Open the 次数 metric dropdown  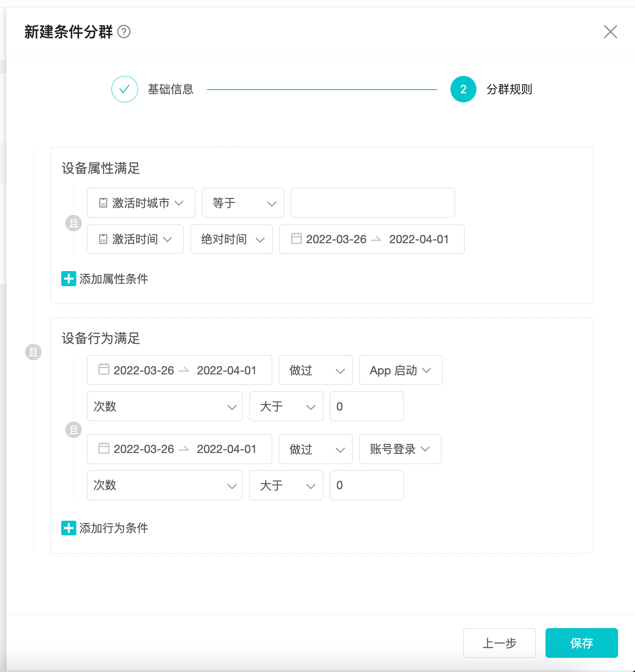164,406
